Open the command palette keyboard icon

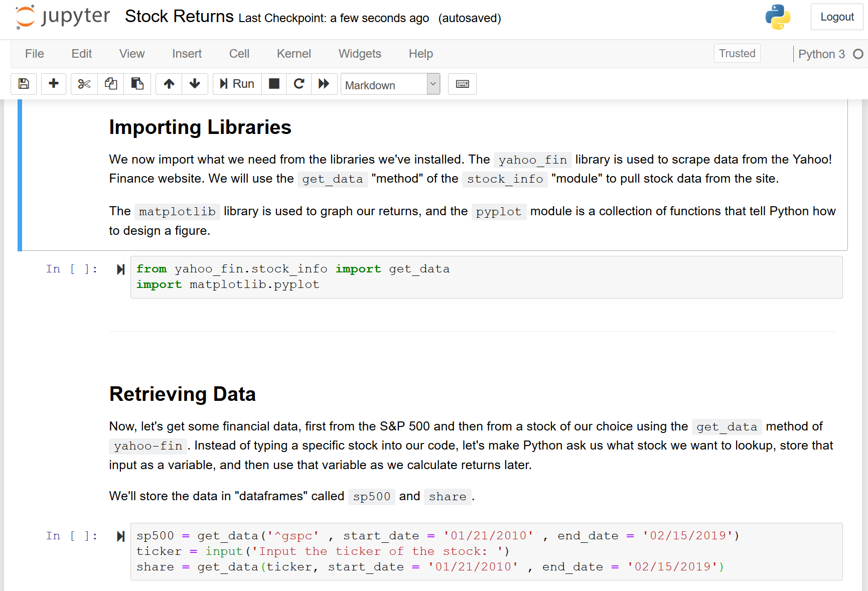462,84
